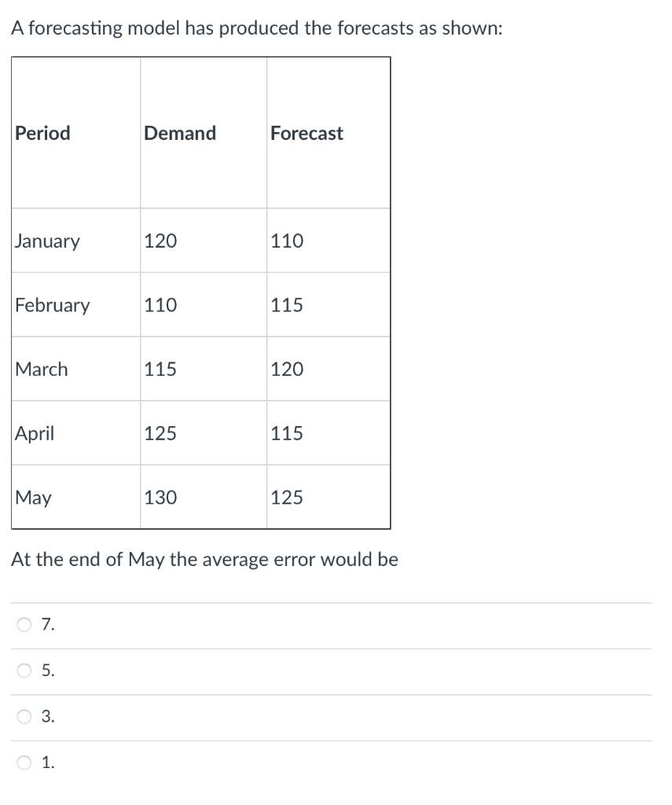Click the demand value 125 for April
The height and width of the screenshot is (805, 672).
click(x=160, y=432)
